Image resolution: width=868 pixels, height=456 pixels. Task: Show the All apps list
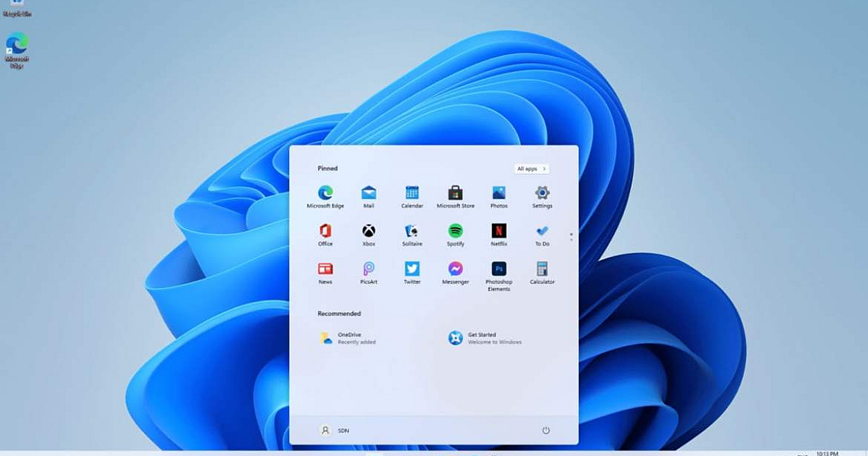[532, 169]
